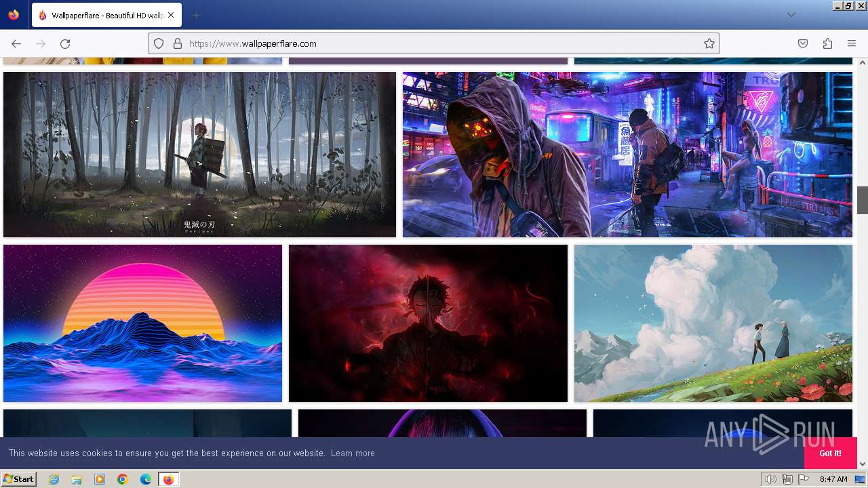
Task: Open the Windows Start menu
Action: pos(18,479)
